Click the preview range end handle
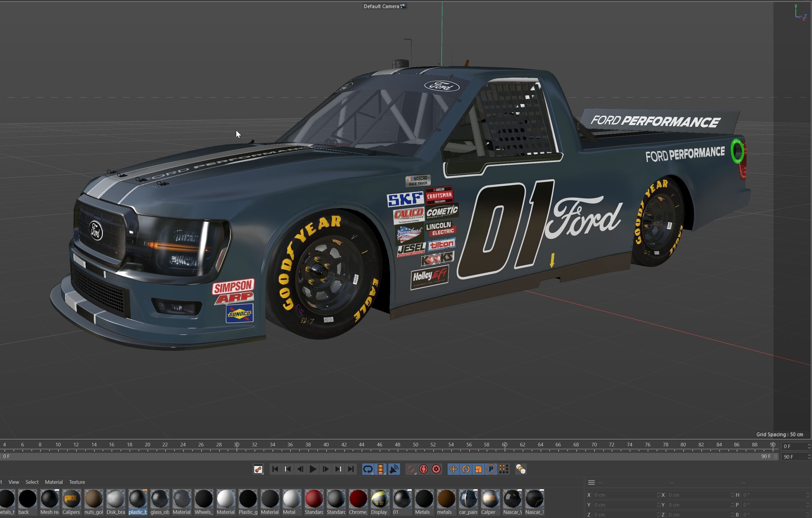Viewport: 812px width, 518px height. click(776, 456)
